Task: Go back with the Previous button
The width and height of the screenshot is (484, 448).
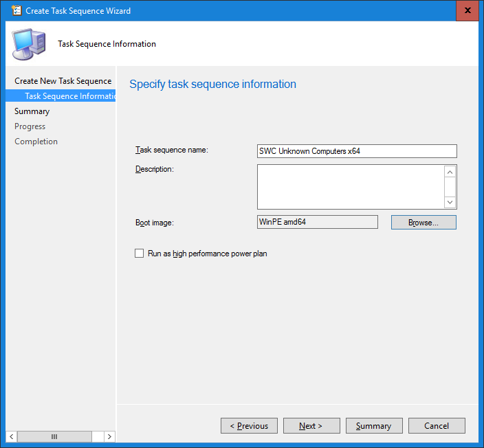Action: click(249, 426)
